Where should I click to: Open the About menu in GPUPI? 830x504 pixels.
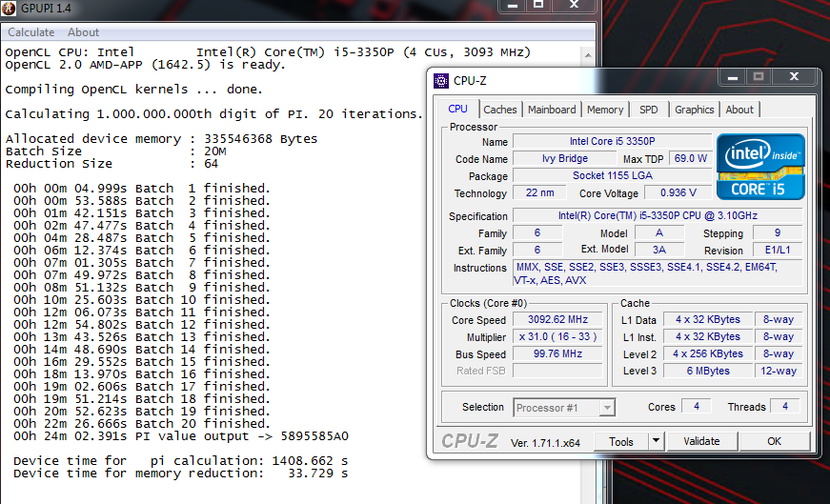point(84,32)
